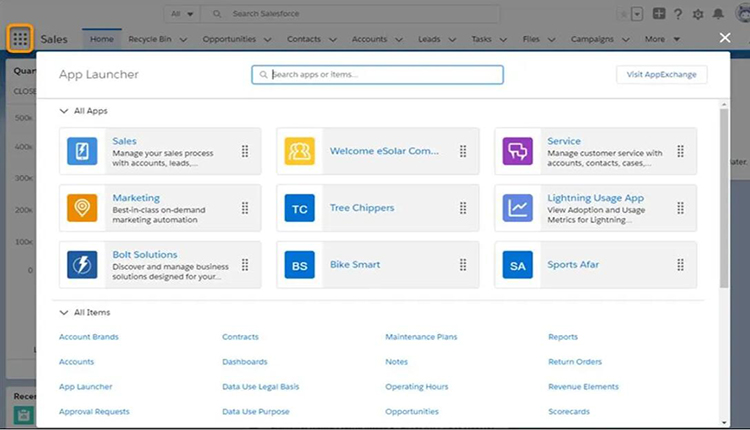750x430 pixels.
Task: Go to the Recycle Bin tab
Action: point(150,39)
